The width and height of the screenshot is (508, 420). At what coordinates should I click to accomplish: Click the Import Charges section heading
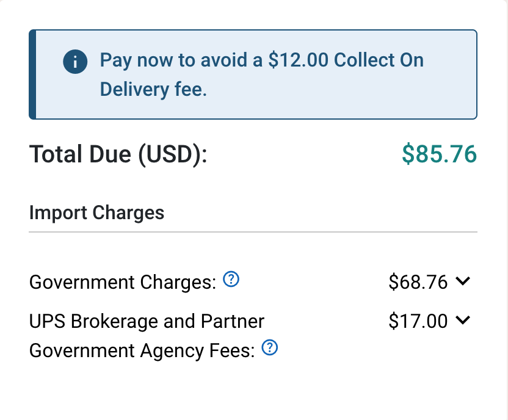pyautogui.click(x=96, y=212)
